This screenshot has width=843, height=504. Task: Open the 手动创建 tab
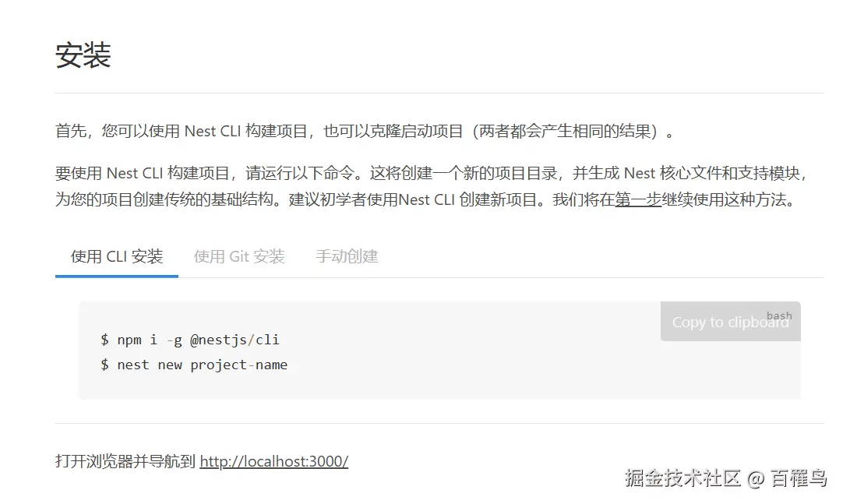[x=347, y=256]
